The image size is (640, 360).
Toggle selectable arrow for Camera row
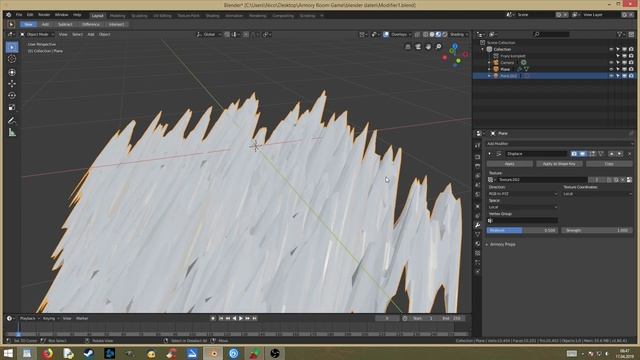[x=618, y=63]
